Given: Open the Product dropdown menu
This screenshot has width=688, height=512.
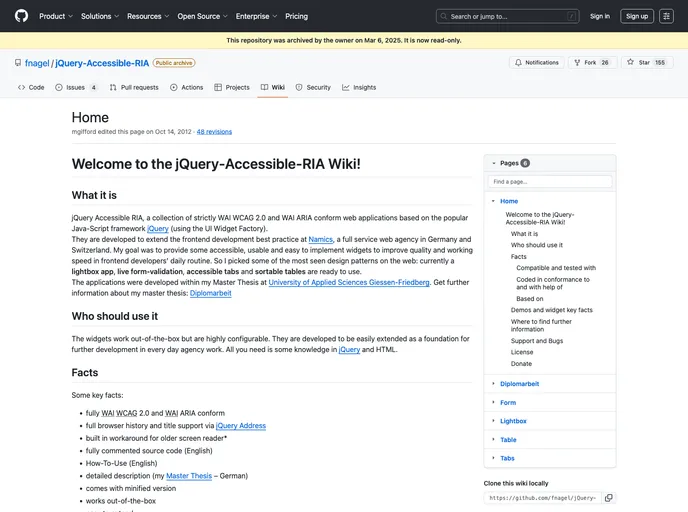Looking at the screenshot, I should (x=56, y=16).
